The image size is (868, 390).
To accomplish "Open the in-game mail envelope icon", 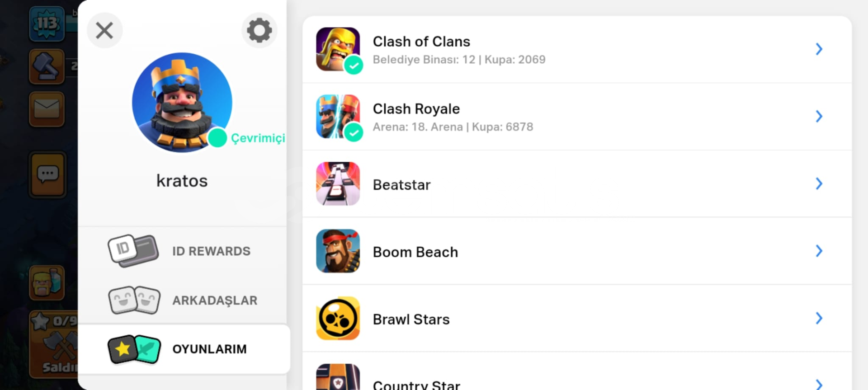I will click(47, 109).
